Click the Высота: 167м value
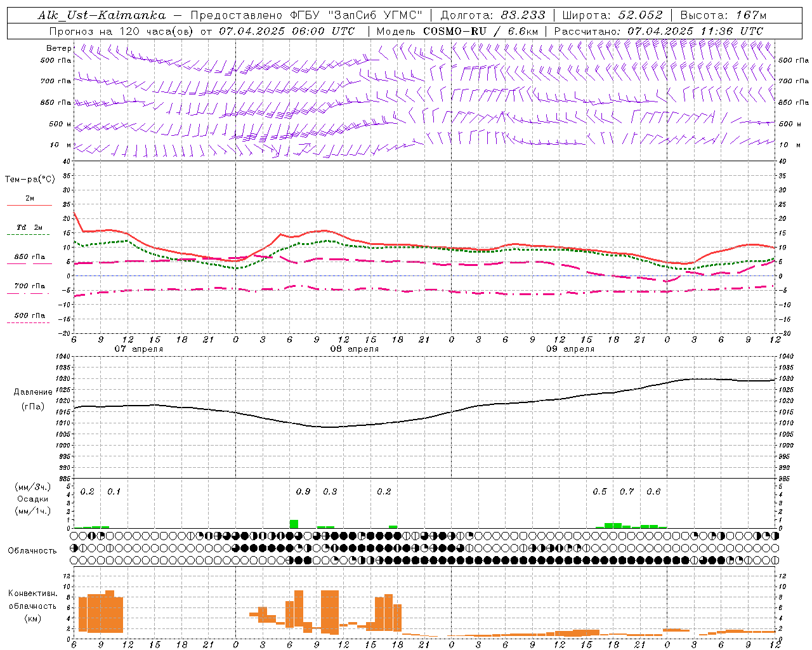The image size is (812, 650). click(723, 15)
